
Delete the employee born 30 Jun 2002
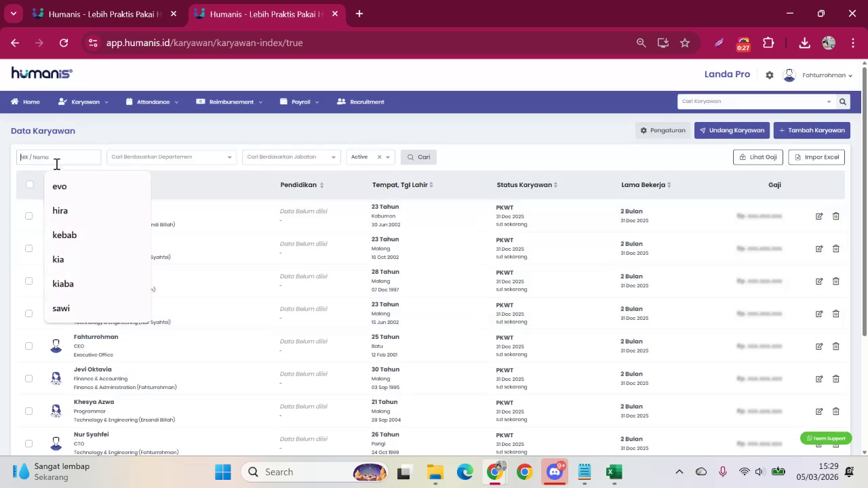pyautogui.click(x=835, y=216)
